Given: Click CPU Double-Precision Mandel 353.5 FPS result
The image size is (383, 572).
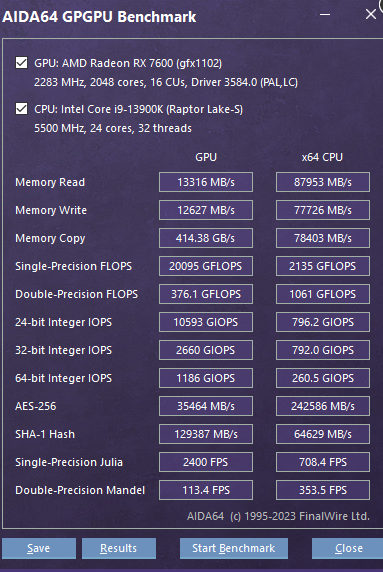Looking at the screenshot, I should click(323, 490).
